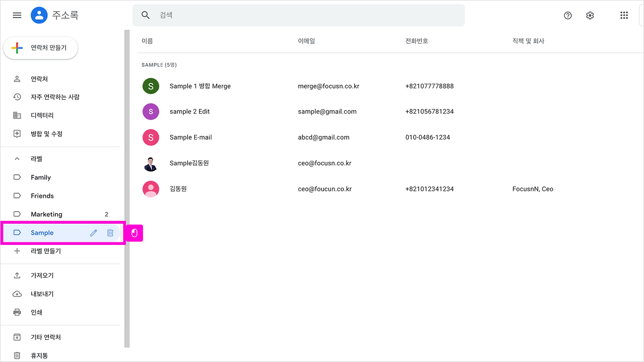The height and width of the screenshot is (362, 644).
Task: Open the Google apps grid
Action: click(624, 15)
